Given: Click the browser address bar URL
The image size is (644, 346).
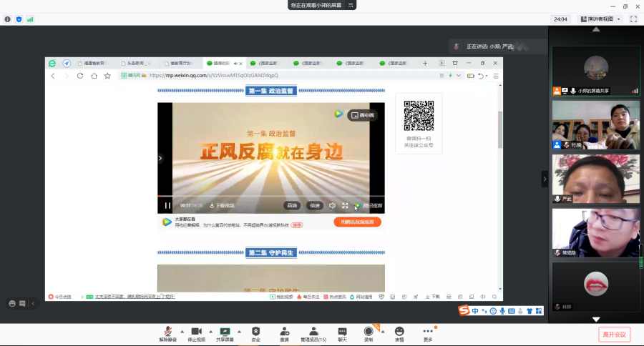Looking at the screenshot, I should click(x=213, y=76).
